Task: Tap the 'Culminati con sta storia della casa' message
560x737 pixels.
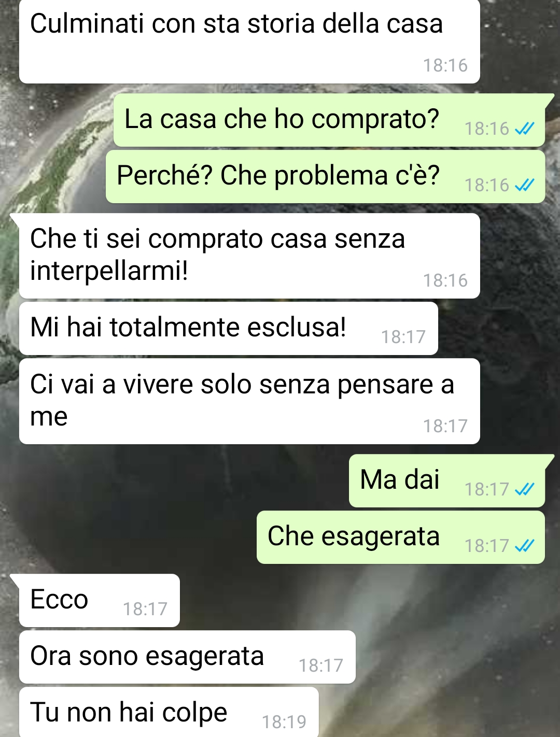Action: tap(249, 41)
